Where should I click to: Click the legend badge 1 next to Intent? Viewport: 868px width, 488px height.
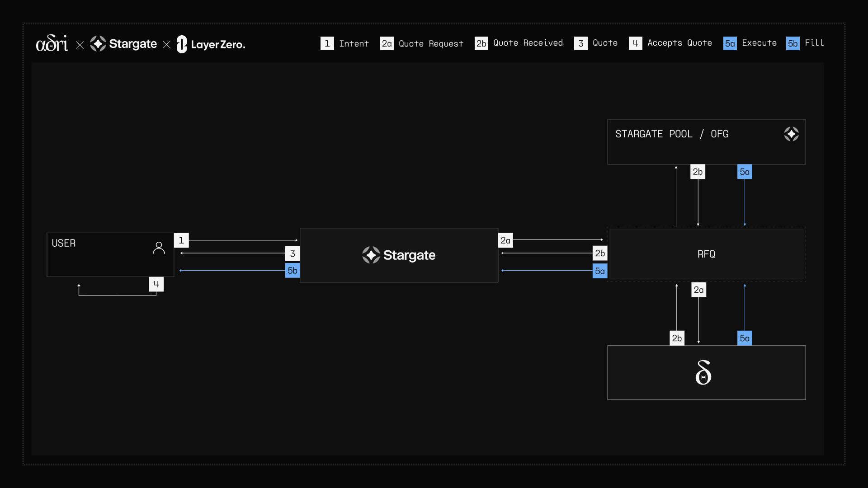click(327, 43)
